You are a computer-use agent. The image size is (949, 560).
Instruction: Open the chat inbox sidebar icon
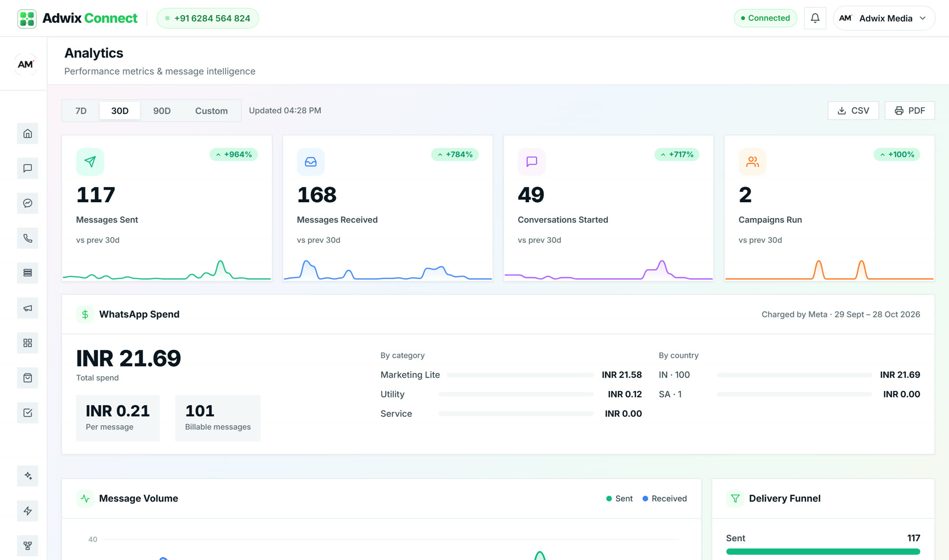[x=27, y=169]
